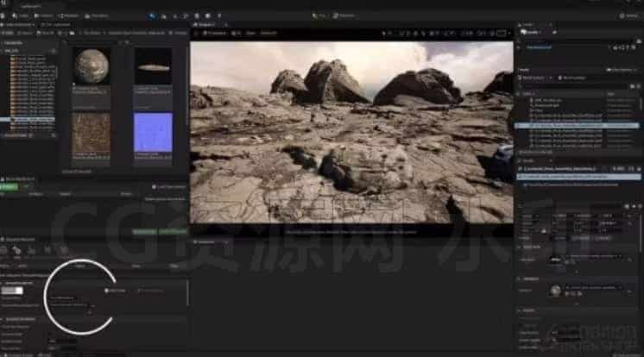
Task: Open the Content Browser settings button
Action: (179, 33)
